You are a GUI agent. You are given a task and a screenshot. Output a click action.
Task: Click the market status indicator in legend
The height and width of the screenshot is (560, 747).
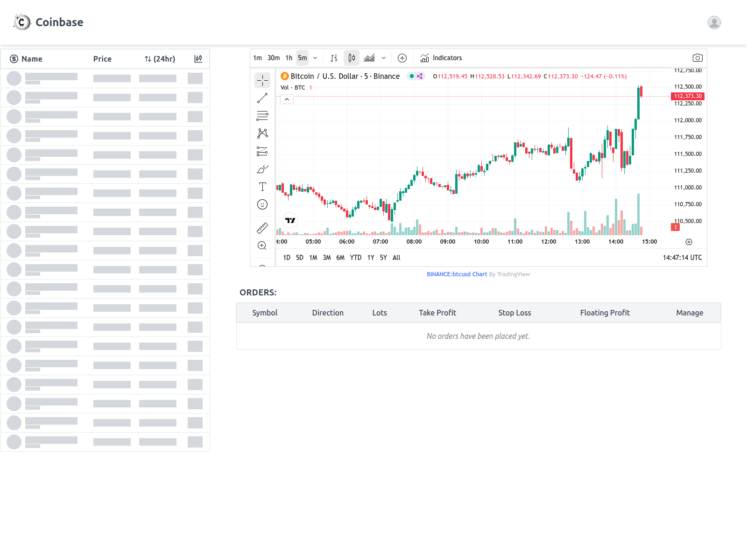tap(411, 76)
